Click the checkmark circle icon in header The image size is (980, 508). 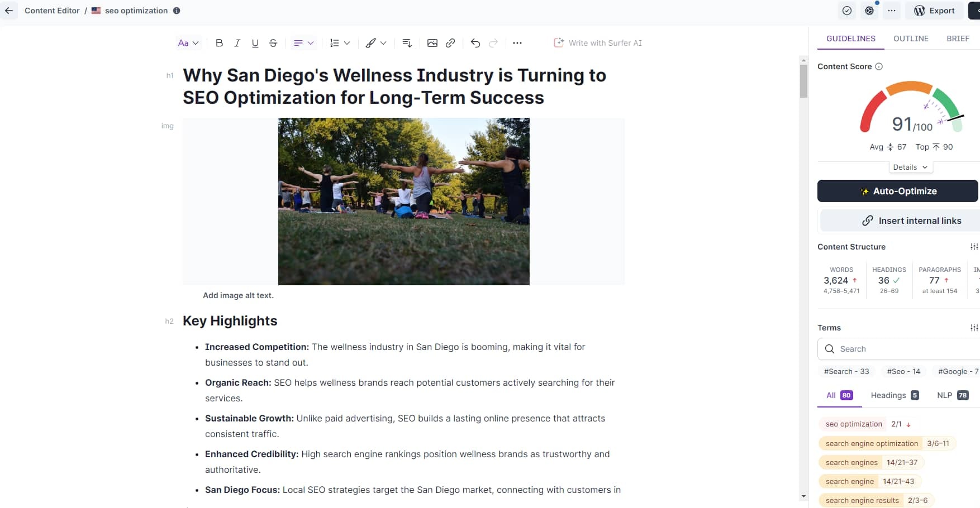point(847,11)
